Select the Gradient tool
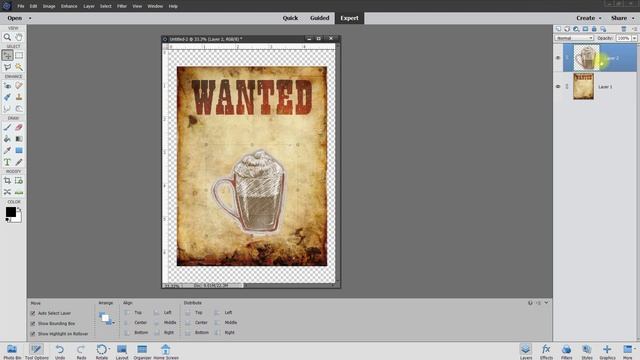Screen dimensions: 640x360 tap(19, 139)
